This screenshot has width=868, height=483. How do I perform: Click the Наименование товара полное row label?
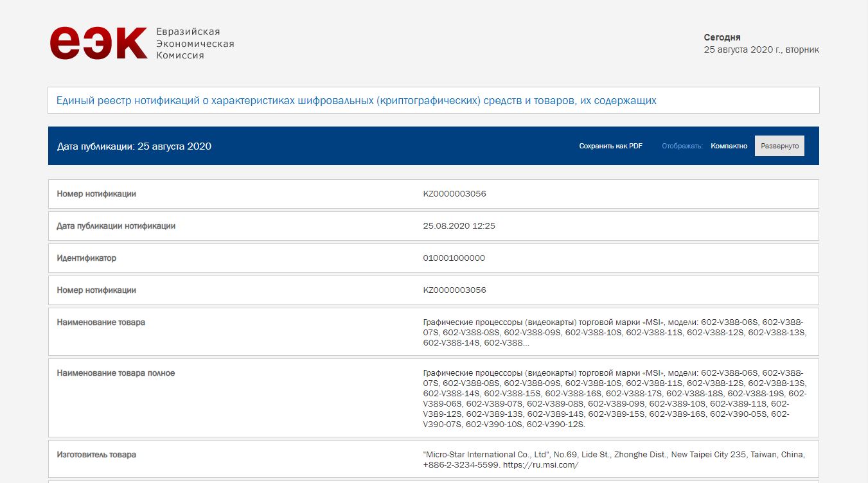click(116, 373)
